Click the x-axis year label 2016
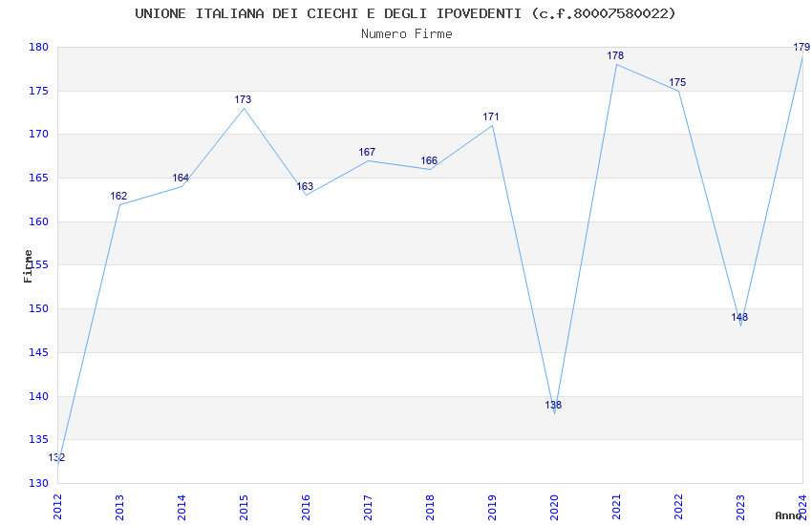812x525 pixels. point(306,507)
